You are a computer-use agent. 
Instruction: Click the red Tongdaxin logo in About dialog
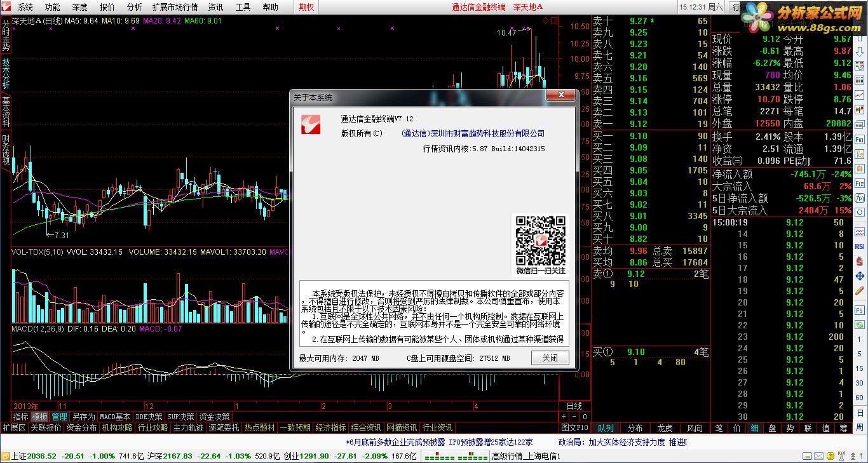click(x=311, y=124)
